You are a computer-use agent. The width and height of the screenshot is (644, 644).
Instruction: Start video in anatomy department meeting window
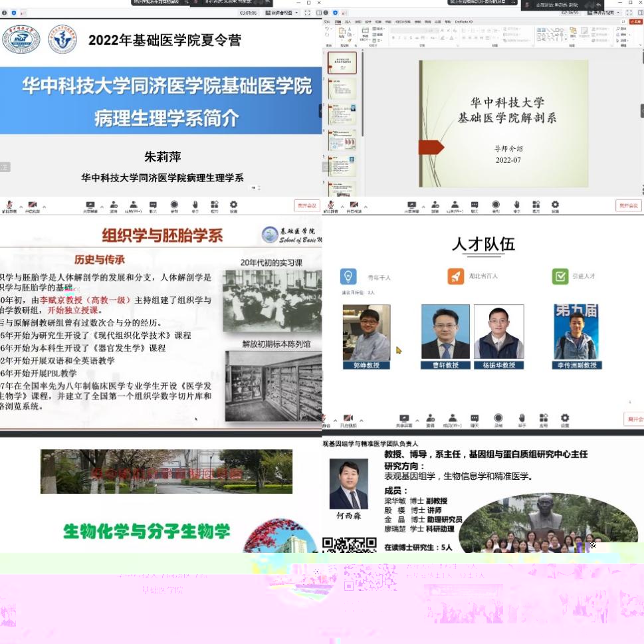(x=354, y=207)
